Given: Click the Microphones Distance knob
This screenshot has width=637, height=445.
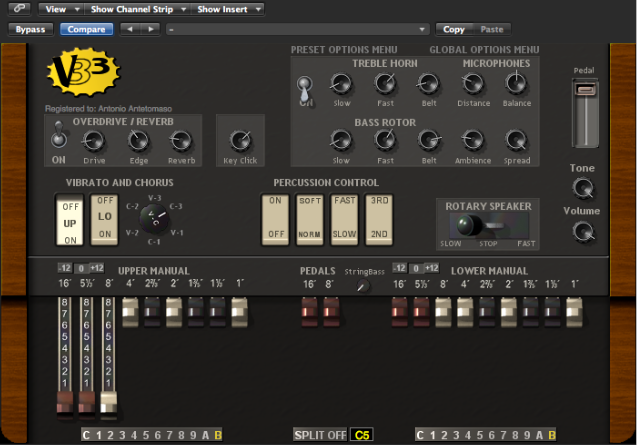Looking at the screenshot, I should 473,84.
